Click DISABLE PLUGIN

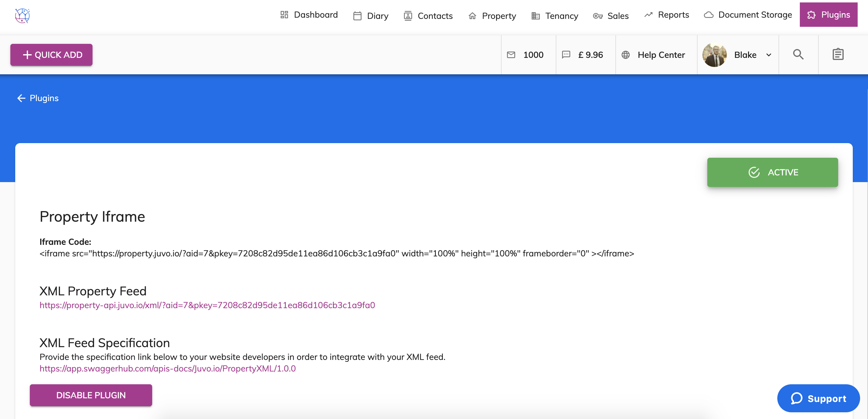coord(91,395)
